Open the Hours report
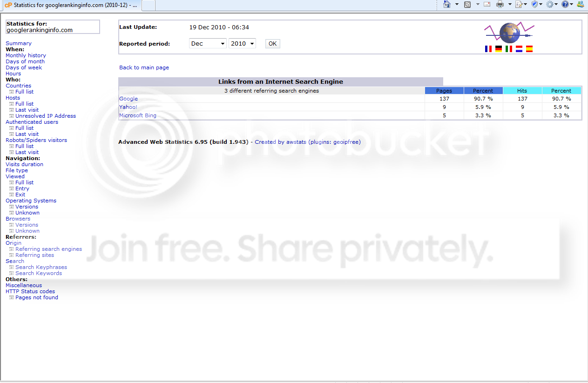This screenshot has width=588, height=383. pos(13,74)
